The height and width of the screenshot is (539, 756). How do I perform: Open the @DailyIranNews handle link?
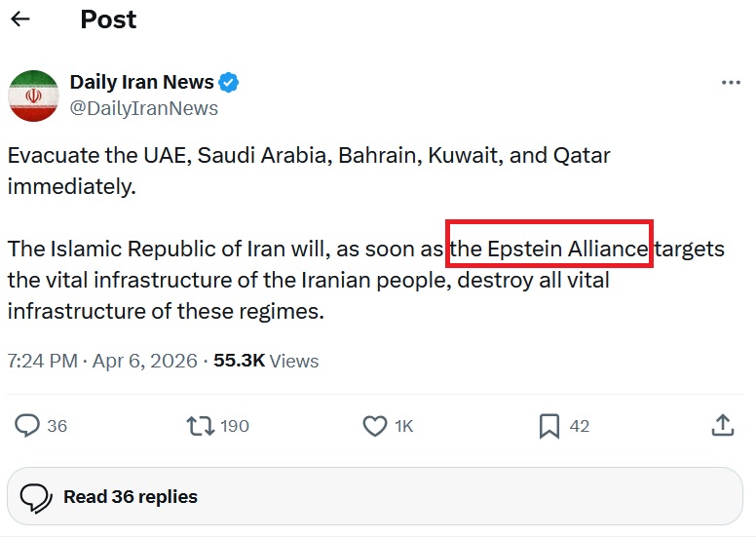144,108
